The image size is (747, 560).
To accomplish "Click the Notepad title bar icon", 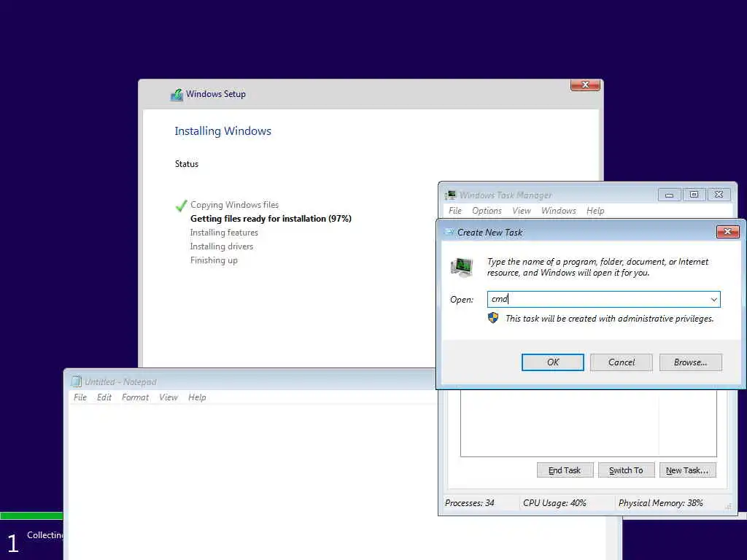I will point(76,381).
